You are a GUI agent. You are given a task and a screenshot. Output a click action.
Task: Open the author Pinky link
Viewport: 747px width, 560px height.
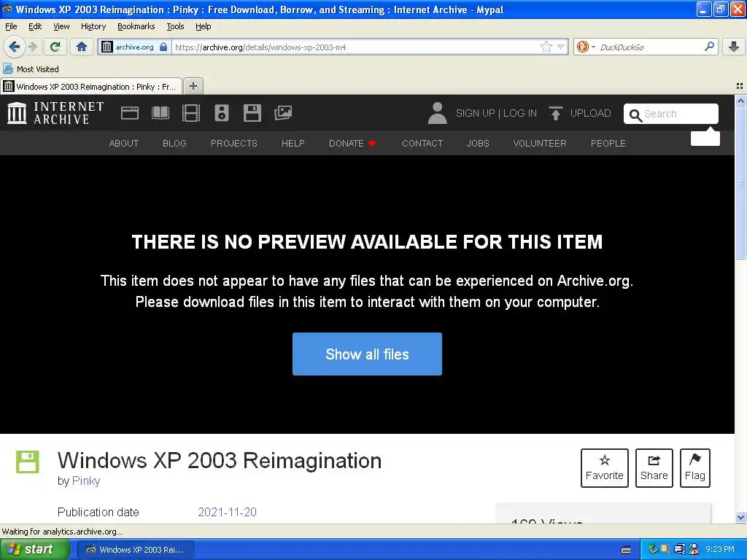pyautogui.click(x=86, y=481)
